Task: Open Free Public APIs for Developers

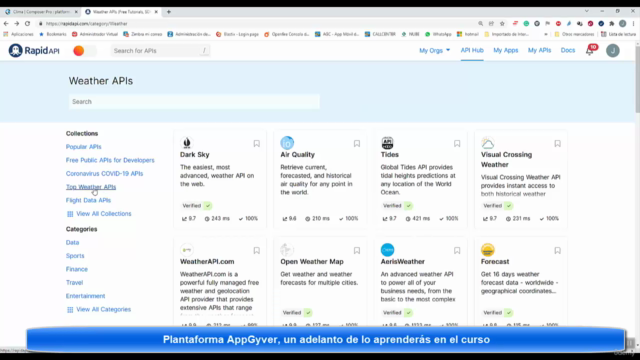Action: (x=110, y=160)
